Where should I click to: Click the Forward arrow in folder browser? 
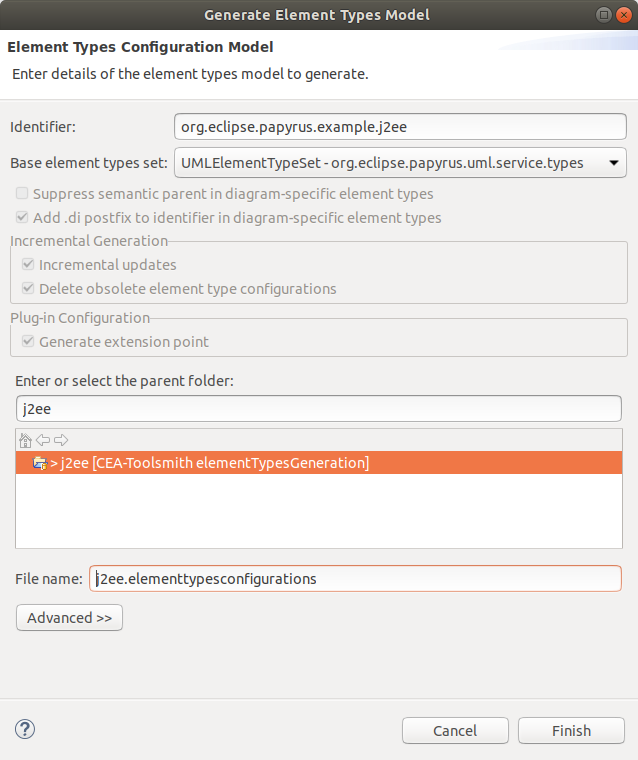[x=61, y=440]
